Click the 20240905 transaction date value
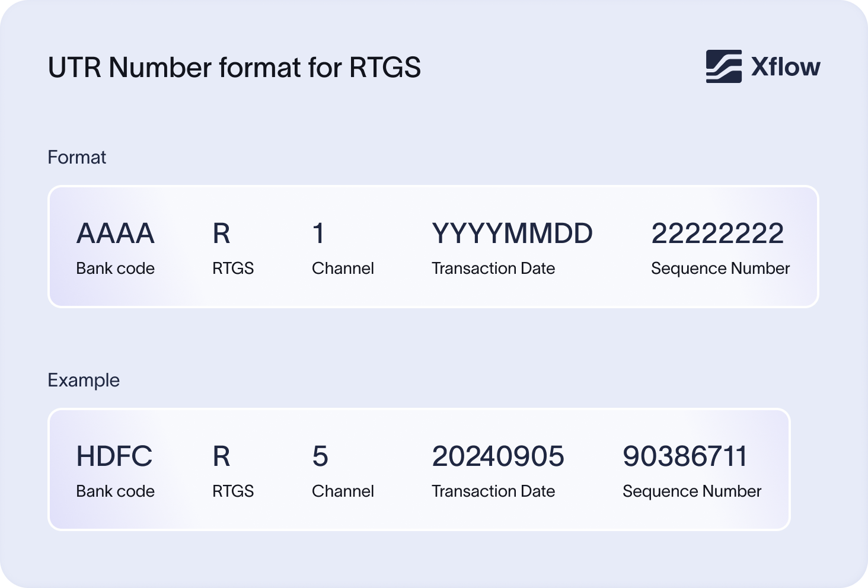This screenshot has height=588, width=868. [497, 456]
